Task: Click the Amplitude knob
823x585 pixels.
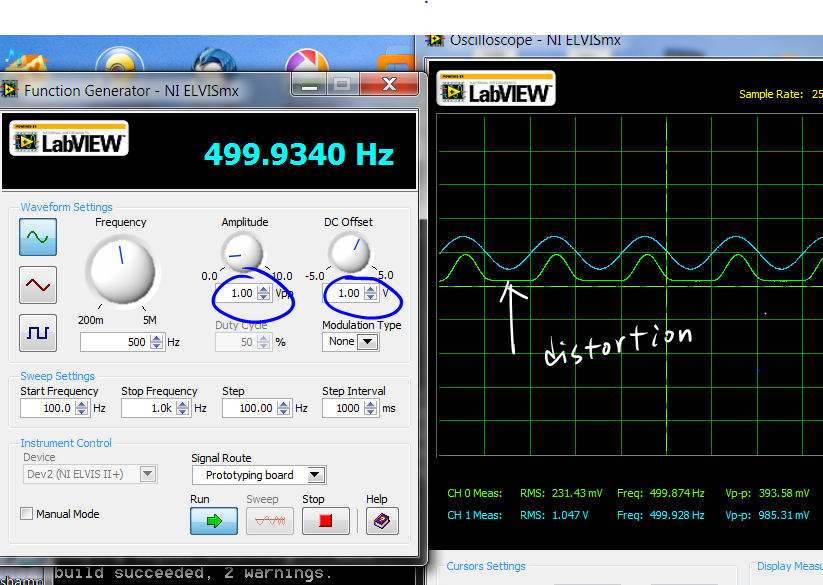Action: pos(242,252)
